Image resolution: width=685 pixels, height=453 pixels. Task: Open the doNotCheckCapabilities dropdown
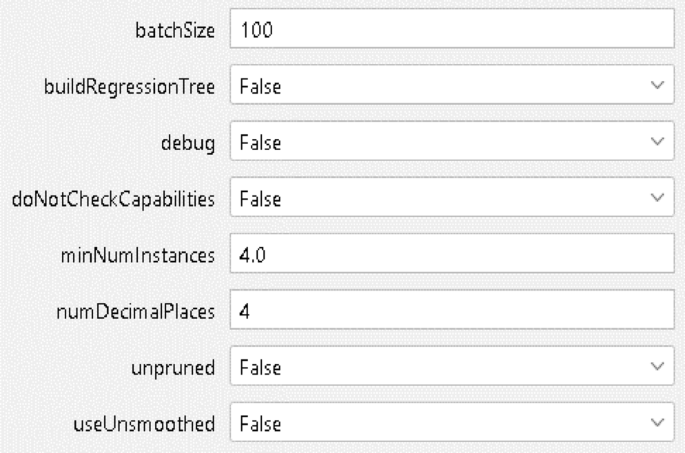point(440,199)
